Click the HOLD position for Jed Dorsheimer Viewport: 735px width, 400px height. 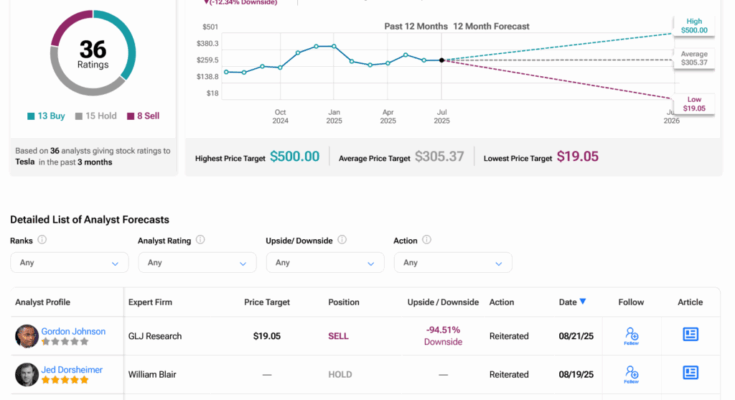click(x=340, y=375)
